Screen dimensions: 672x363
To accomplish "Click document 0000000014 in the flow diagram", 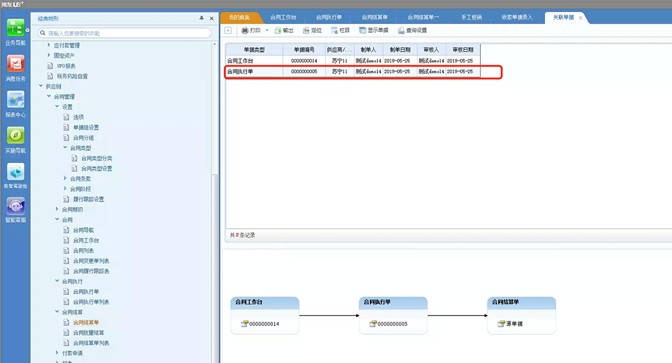I will coord(261,324).
